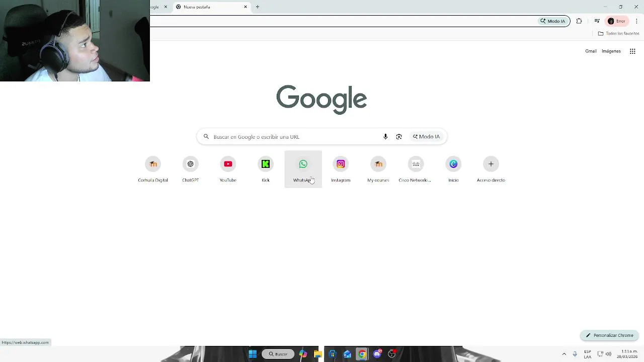
Task: Click Modo IA button in the search box
Action: click(426, 137)
